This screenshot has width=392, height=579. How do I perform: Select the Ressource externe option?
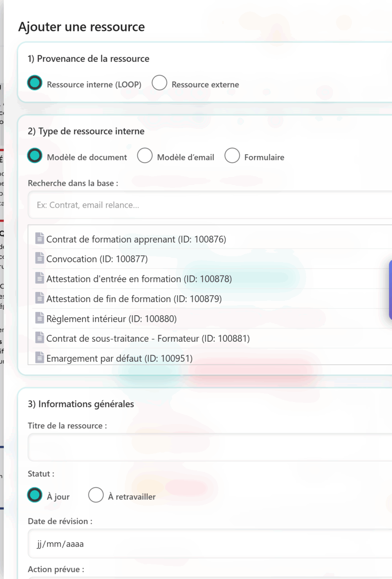[159, 83]
